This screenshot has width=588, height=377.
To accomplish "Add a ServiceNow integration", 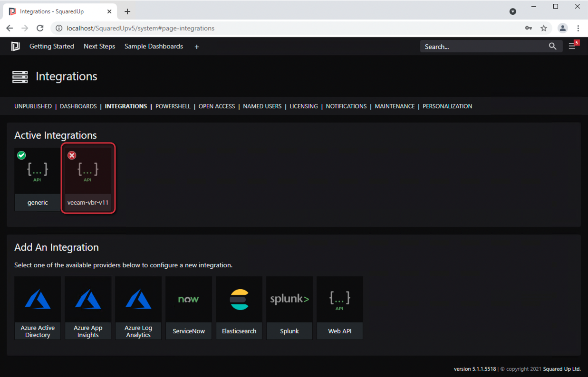I will pyautogui.click(x=189, y=308).
